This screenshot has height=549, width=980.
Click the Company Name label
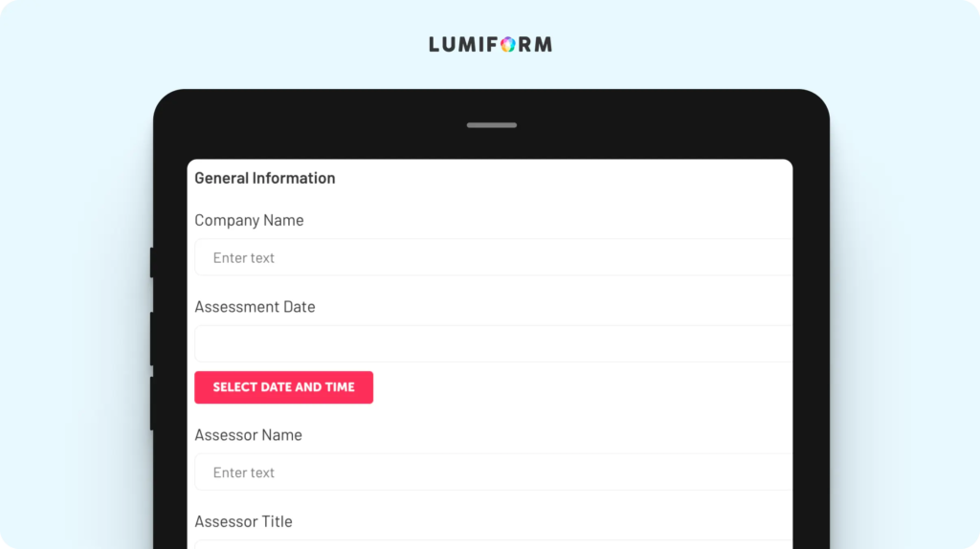[x=249, y=220]
